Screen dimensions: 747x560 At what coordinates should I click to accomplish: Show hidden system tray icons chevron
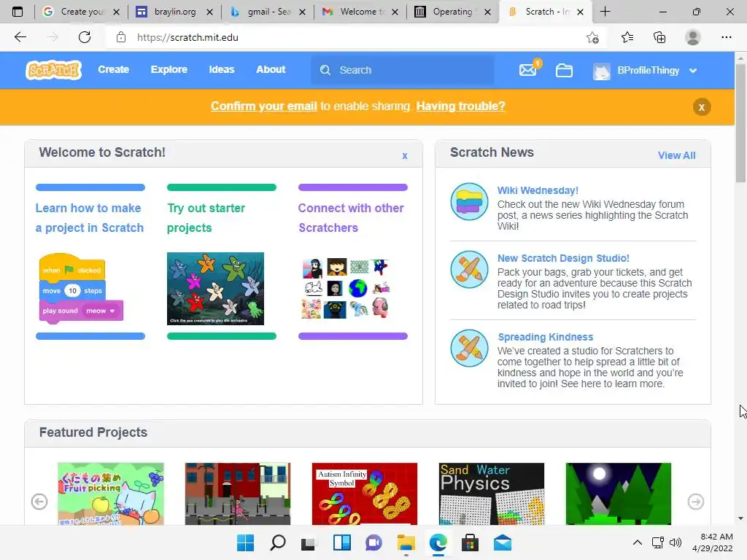click(638, 542)
